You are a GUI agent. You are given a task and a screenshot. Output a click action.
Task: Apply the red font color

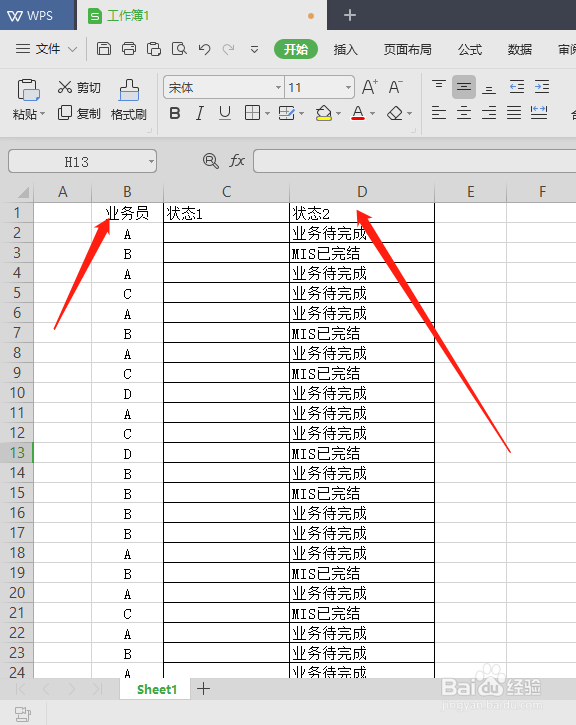[x=358, y=113]
